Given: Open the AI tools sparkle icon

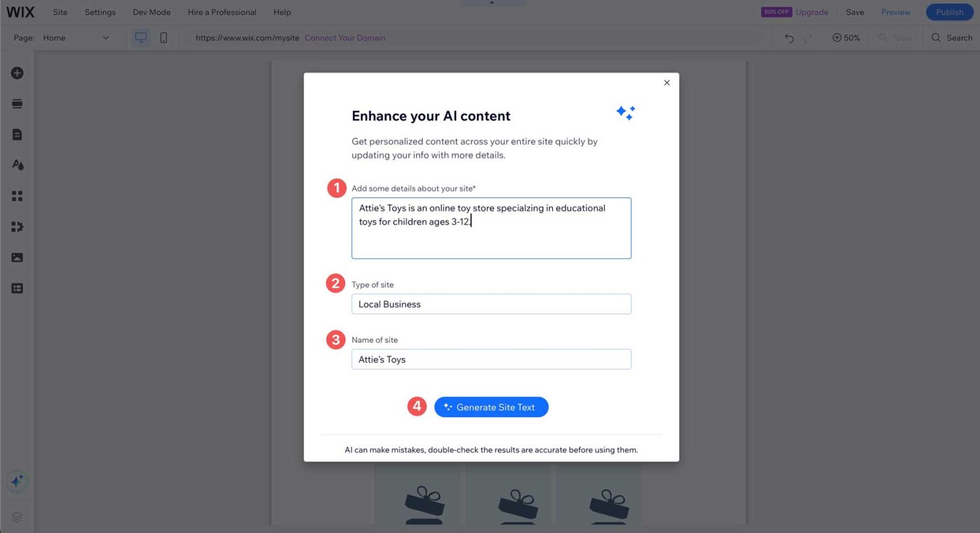Looking at the screenshot, I should (17, 481).
